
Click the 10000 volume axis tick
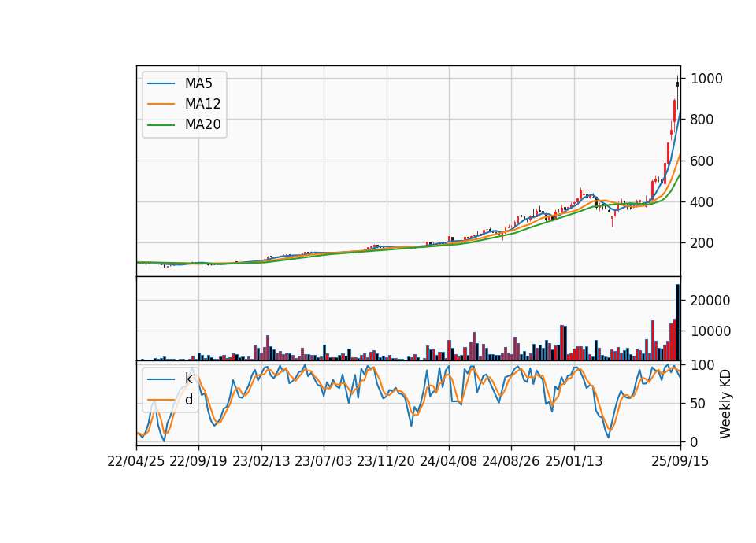point(710,331)
